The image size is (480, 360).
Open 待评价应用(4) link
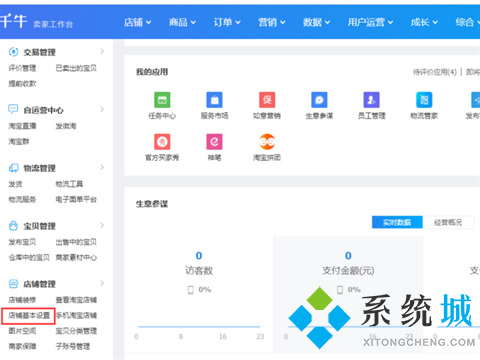(435, 72)
